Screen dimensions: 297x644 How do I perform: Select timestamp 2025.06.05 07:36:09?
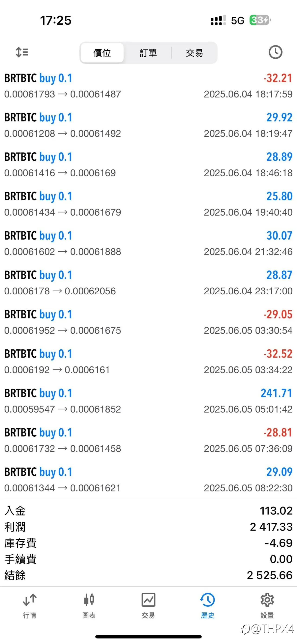tap(248, 449)
